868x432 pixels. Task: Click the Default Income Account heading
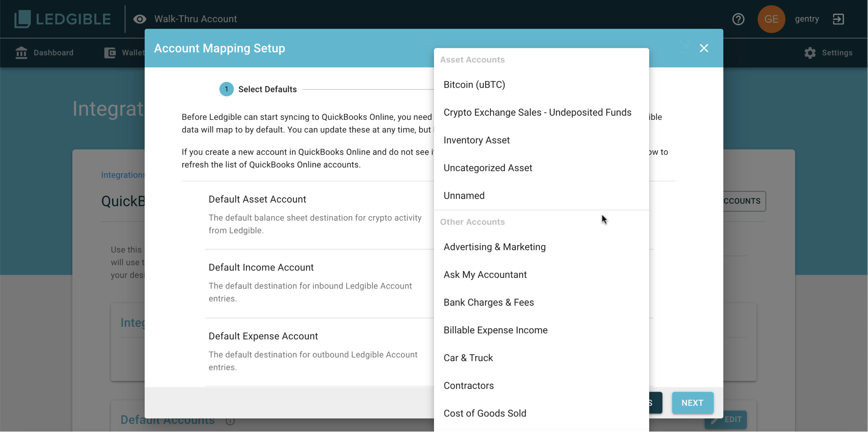click(x=261, y=267)
